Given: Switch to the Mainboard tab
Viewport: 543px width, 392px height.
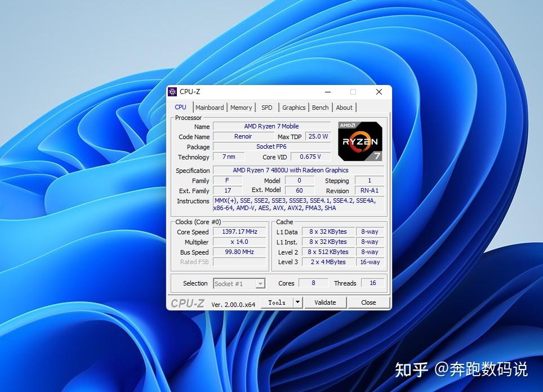Looking at the screenshot, I should (x=210, y=107).
